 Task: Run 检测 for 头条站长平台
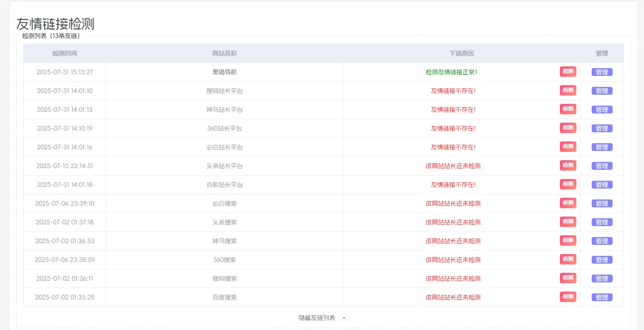[568, 165]
